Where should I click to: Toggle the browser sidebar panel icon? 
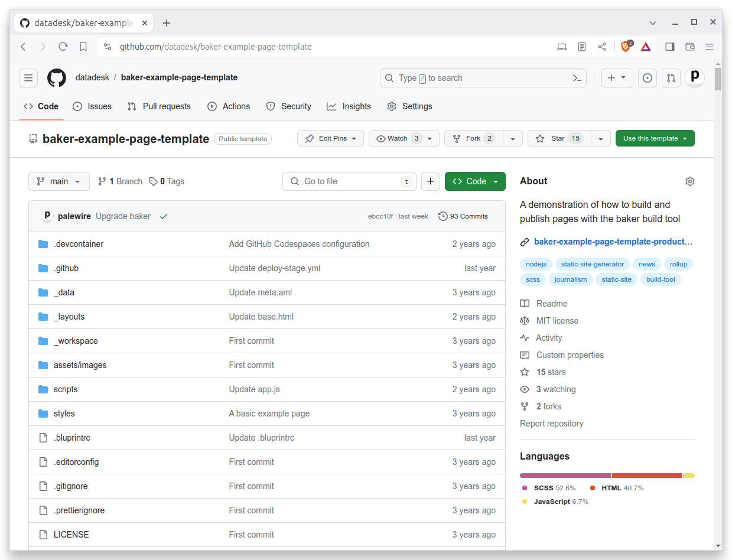click(670, 47)
